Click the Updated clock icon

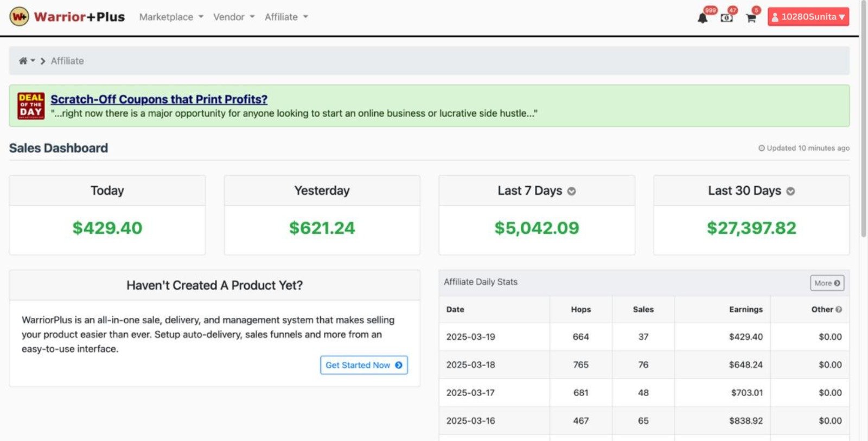[761, 148]
